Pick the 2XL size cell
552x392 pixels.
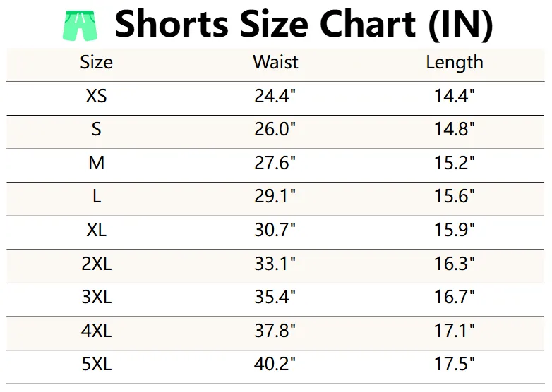point(96,264)
